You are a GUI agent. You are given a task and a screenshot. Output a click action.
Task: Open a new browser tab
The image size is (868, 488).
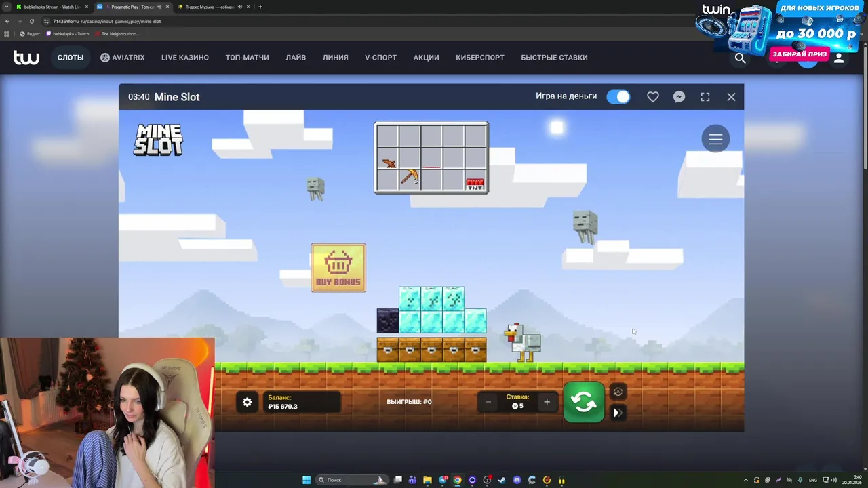[260, 7]
